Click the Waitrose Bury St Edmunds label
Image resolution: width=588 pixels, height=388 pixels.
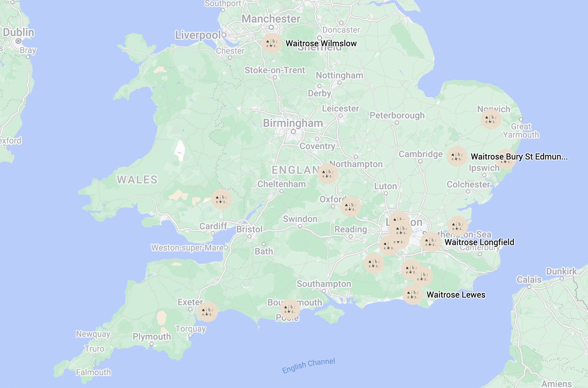coord(519,157)
